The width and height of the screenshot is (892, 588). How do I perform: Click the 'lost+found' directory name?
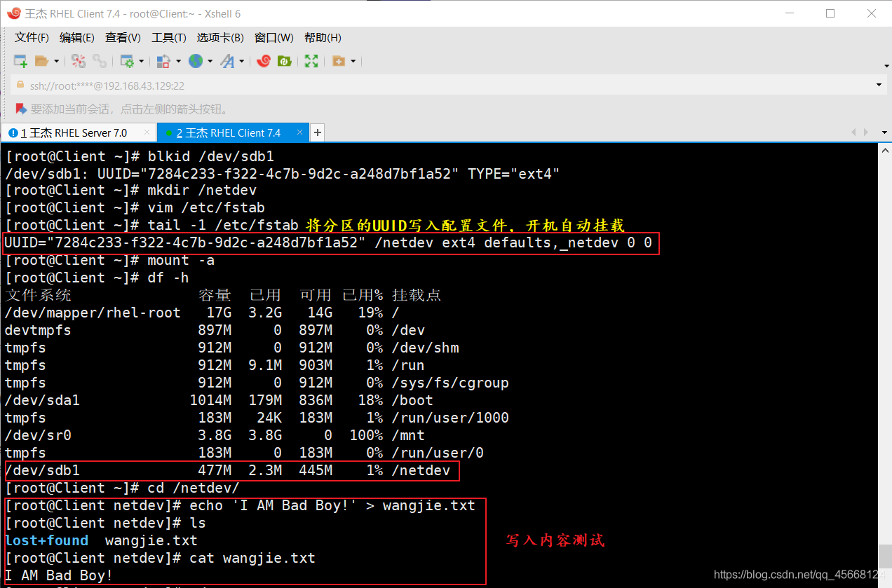[x=46, y=540]
